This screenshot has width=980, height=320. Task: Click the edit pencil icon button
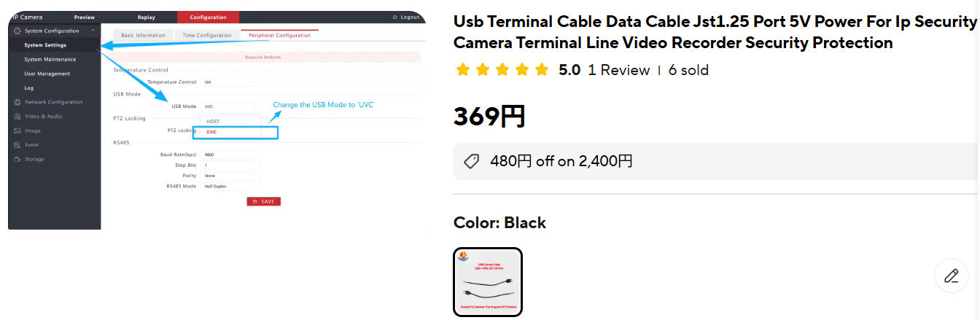pyautogui.click(x=951, y=276)
